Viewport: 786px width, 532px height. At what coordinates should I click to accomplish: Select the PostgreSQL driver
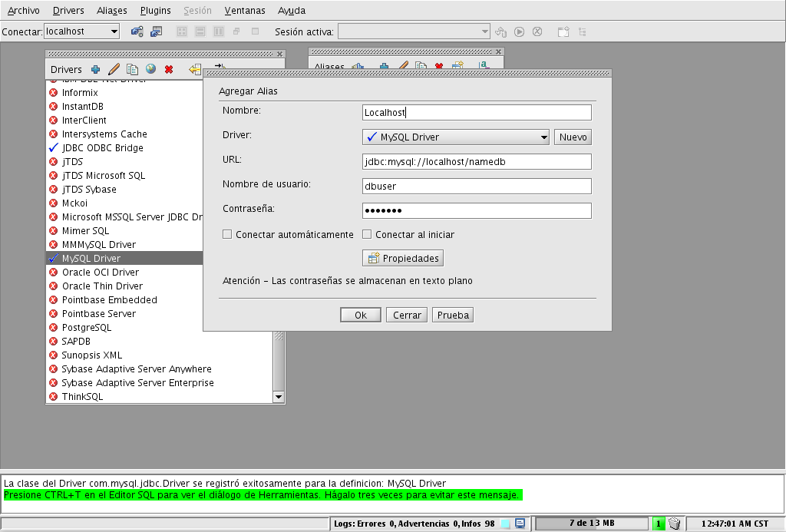[125, 328]
